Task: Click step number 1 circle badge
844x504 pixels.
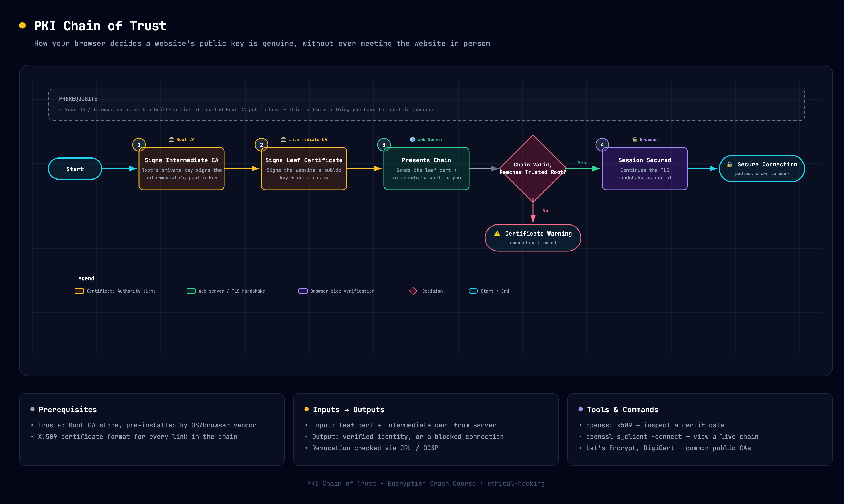Action: (x=139, y=145)
